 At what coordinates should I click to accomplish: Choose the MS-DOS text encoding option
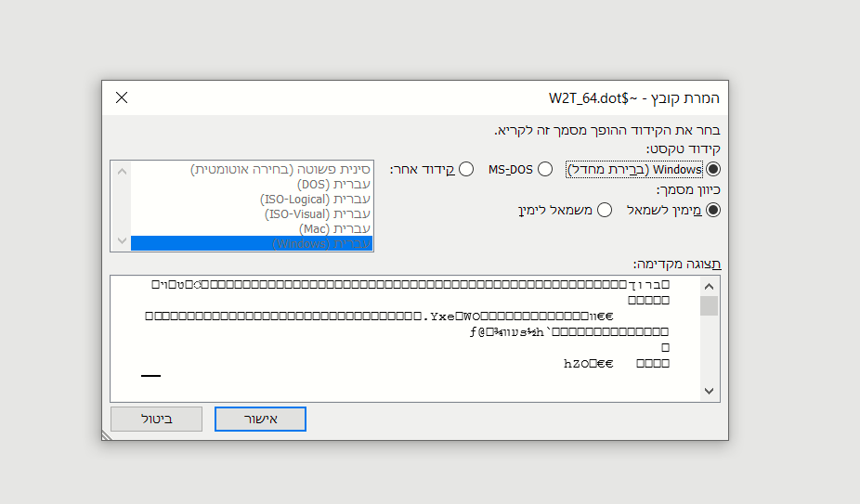click(545, 170)
